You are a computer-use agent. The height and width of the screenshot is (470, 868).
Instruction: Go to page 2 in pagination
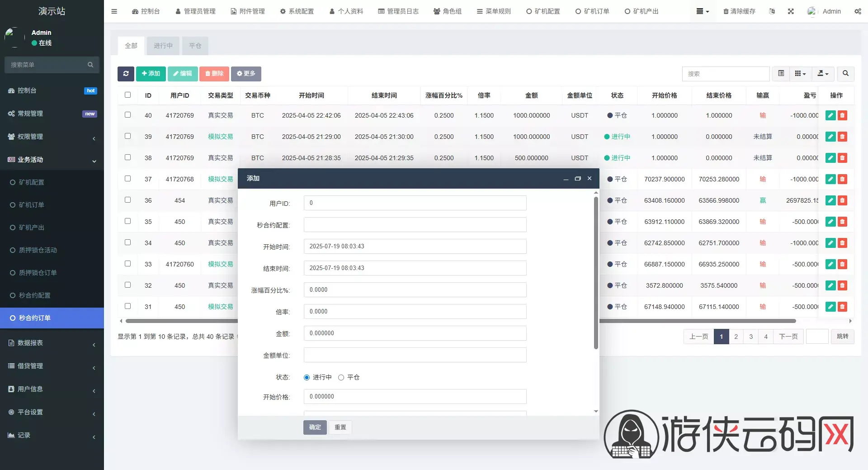[736, 337]
